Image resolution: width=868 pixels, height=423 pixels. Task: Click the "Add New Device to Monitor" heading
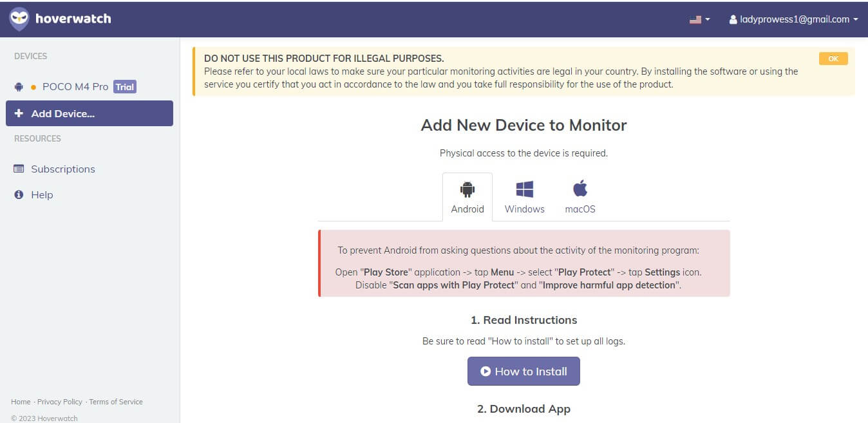tap(524, 125)
